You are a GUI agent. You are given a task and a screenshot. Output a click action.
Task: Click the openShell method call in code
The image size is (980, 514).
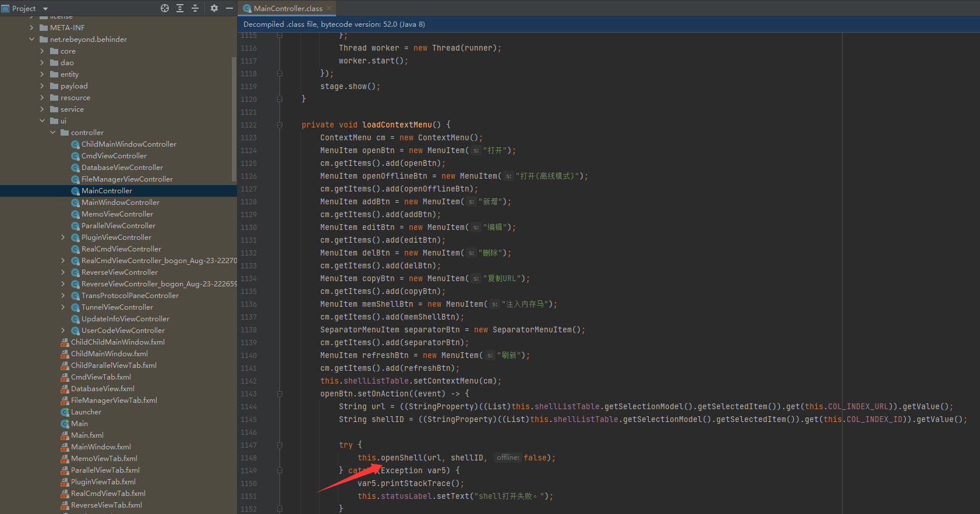(401, 458)
